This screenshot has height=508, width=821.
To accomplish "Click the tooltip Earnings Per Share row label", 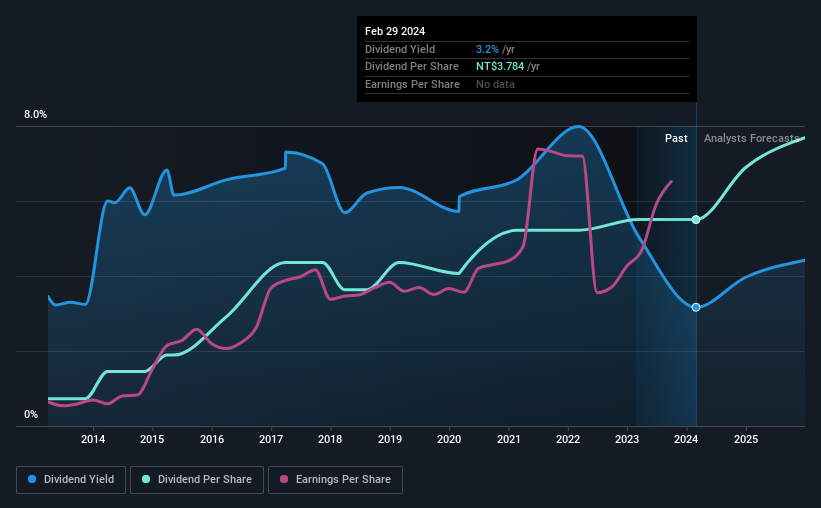I will 412,84.
